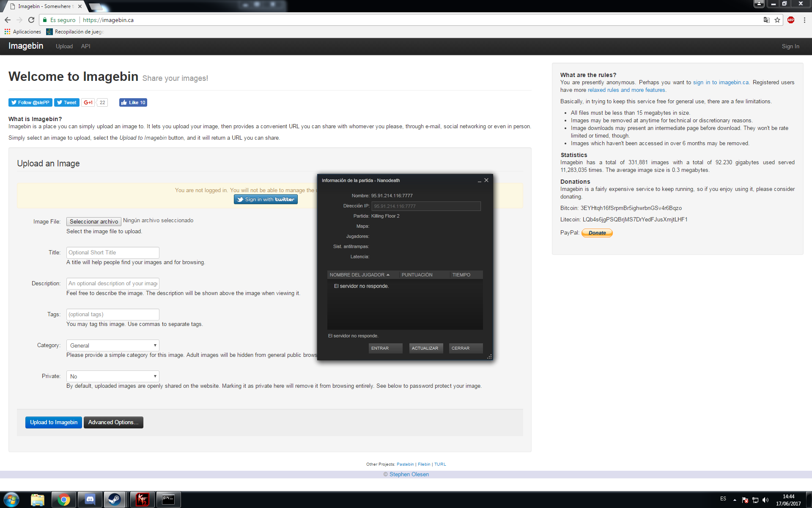Viewport: 812px width, 508px height.
Task: Click ENTRAR in the server dialog
Action: click(x=385, y=348)
